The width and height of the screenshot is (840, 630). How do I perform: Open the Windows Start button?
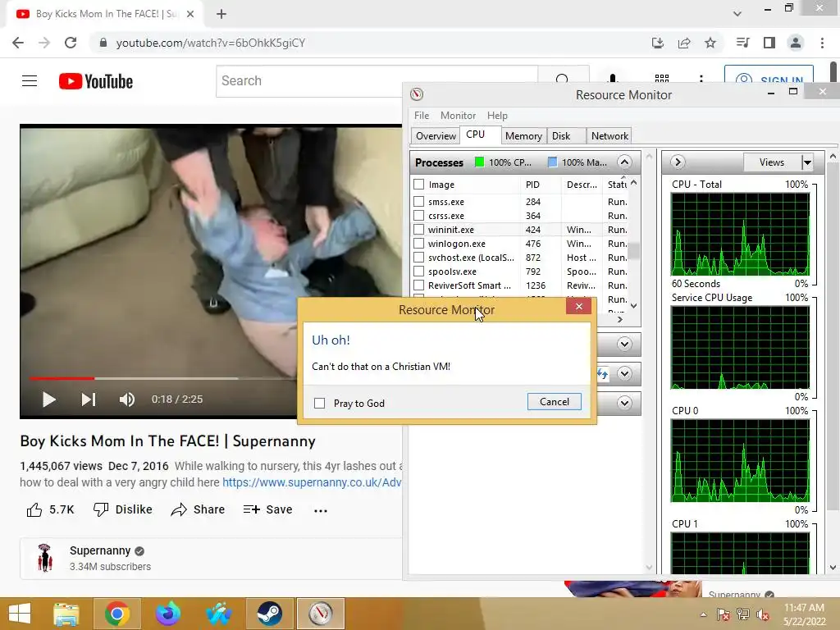pyautogui.click(x=20, y=614)
